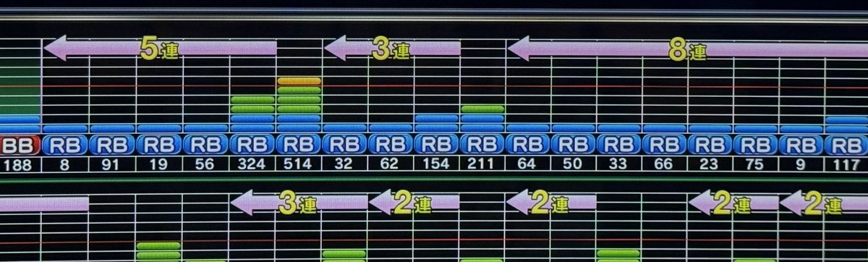Click the game count 56

pyautogui.click(x=205, y=165)
